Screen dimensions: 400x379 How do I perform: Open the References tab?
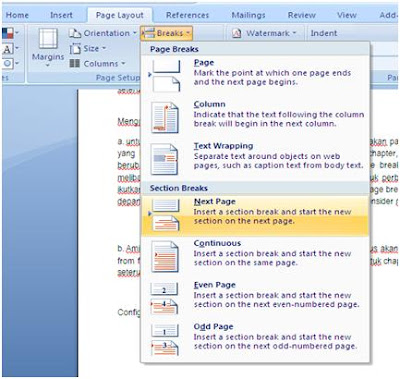187,15
